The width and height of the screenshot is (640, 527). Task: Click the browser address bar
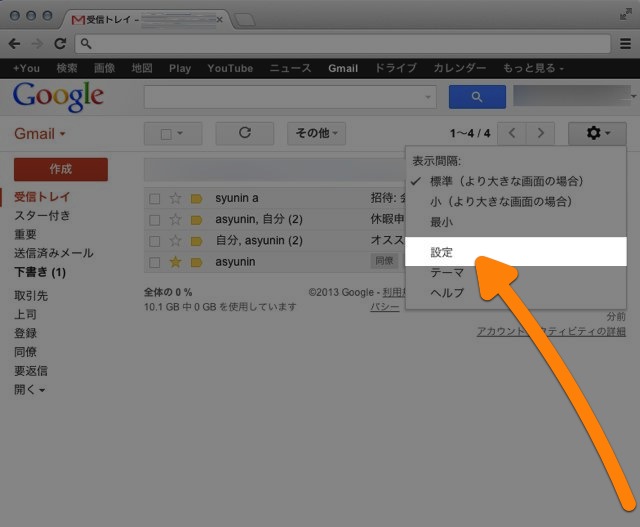click(x=343, y=43)
